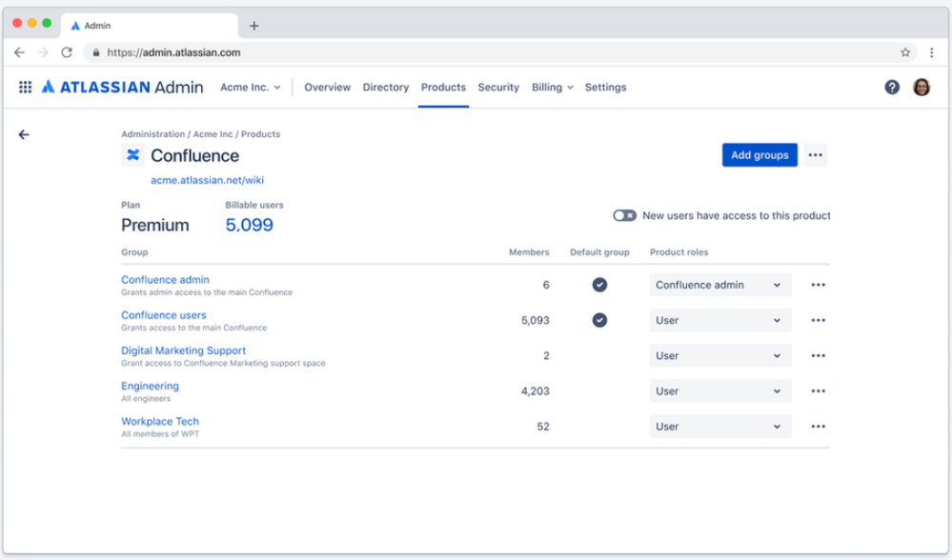
Task: Click the 5,093 members count
Action: (x=535, y=320)
